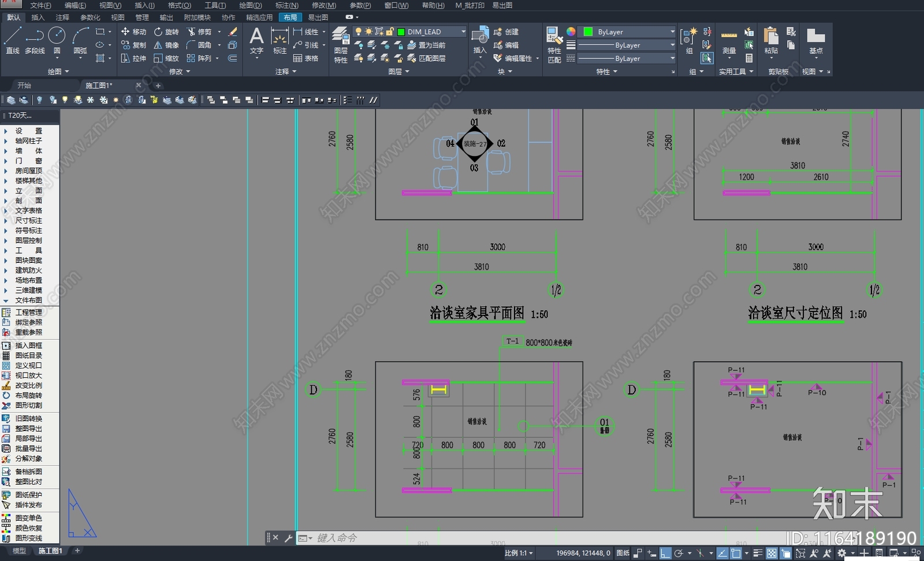Toggle 2D object snap in status bar
Viewport: 924px width, 561px height.
tap(736, 553)
